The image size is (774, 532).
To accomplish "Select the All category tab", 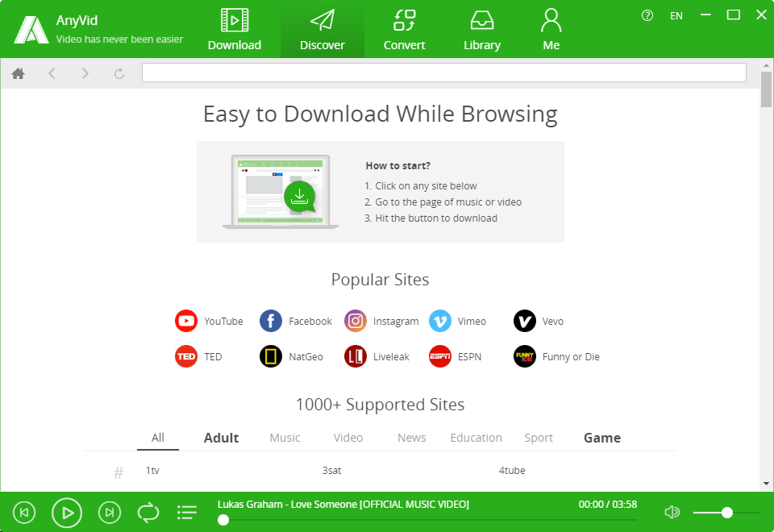I will pyautogui.click(x=158, y=438).
